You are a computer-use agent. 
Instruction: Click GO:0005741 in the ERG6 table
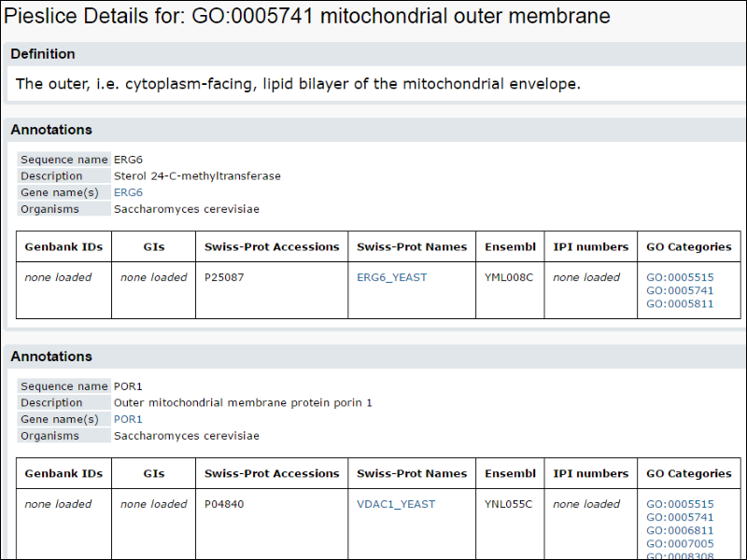(680, 290)
